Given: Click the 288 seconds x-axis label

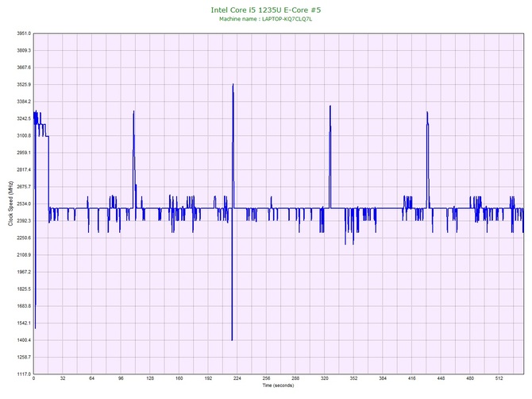Looking at the screenshot, I should coord(295,378).
